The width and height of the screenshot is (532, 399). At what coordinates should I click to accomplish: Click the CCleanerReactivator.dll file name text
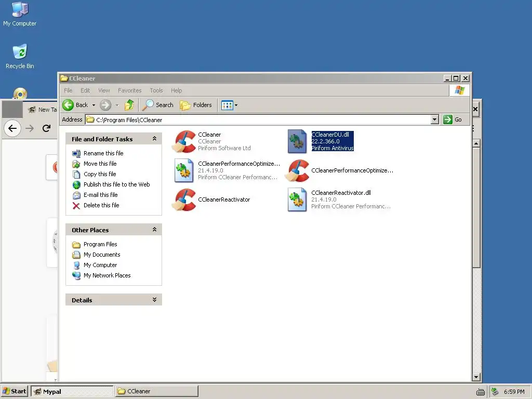[341, 193]
